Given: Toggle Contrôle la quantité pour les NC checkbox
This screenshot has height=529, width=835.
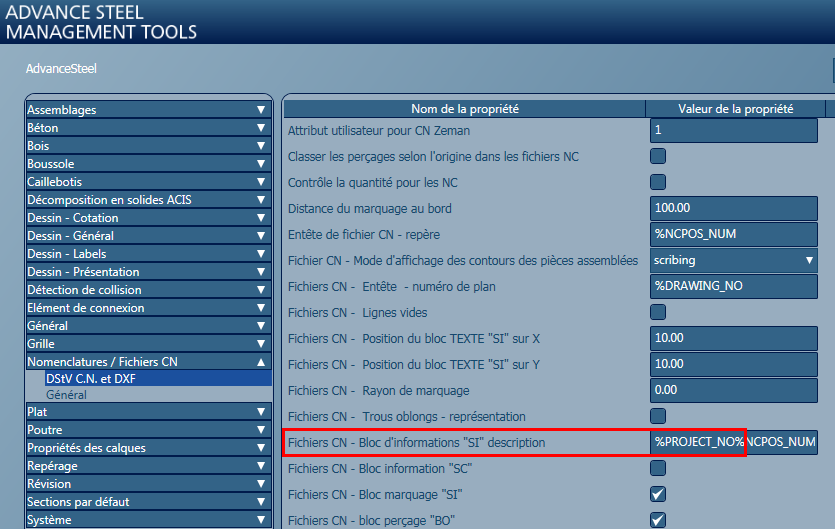Looking at the screenshot, I should coord(658,182).
